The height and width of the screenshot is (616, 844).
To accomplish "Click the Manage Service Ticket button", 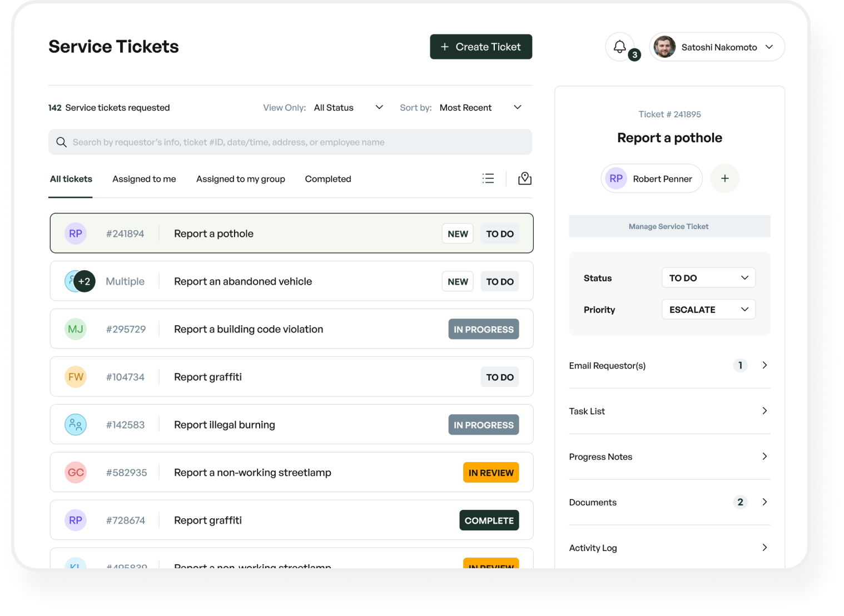I will click(x=669, y=226).
